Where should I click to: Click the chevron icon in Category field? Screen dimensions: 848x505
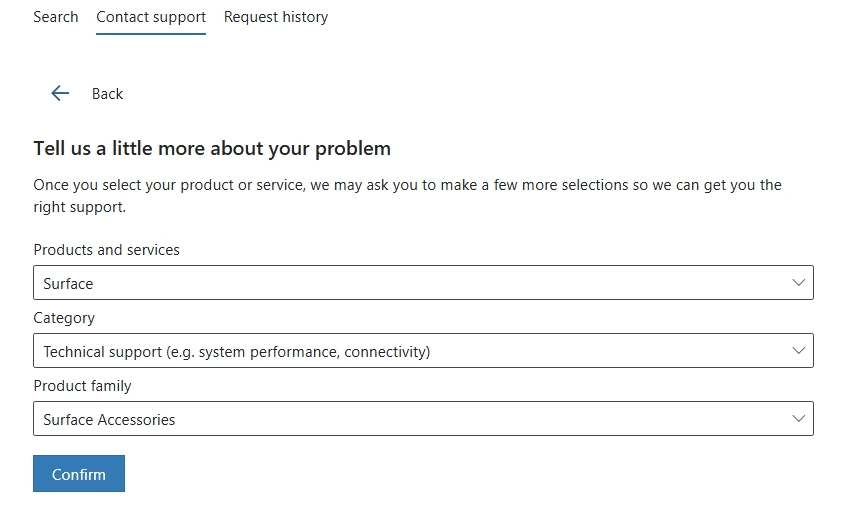(798, 351)
